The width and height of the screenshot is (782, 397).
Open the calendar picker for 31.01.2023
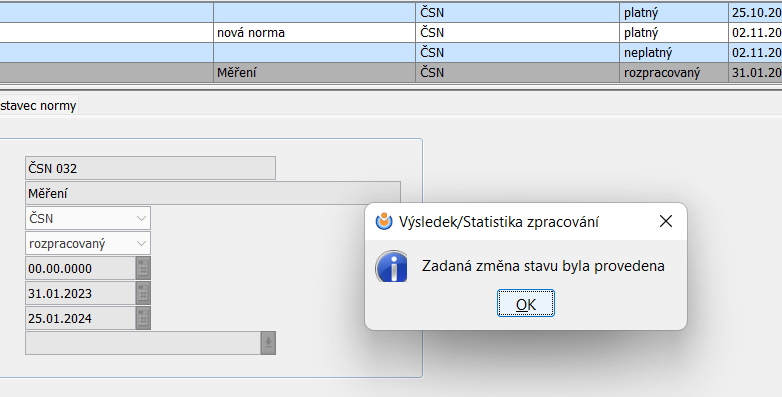143,293
